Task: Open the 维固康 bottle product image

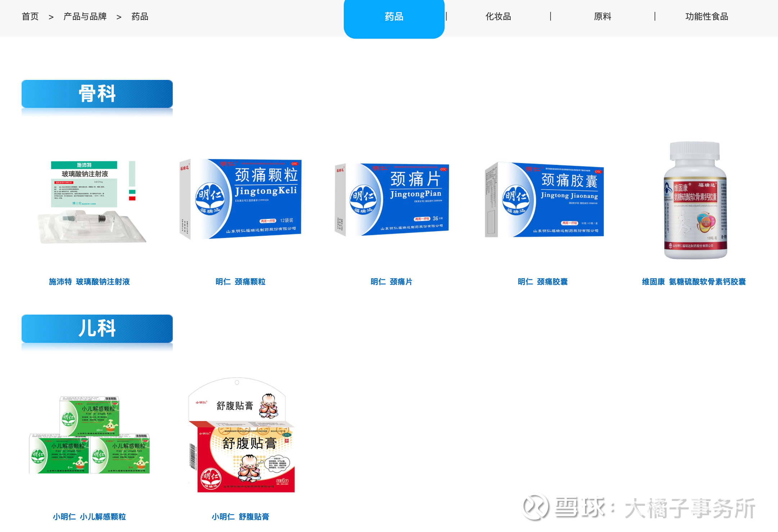Action: tap(695, 200)
